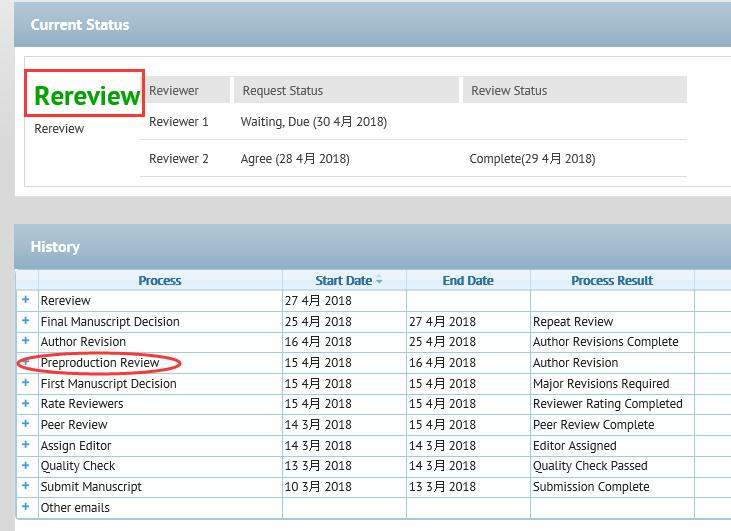The width and height of the screenshot is (731, 531).
Task: Click the History panel header
Action: [x=55, y=247]
